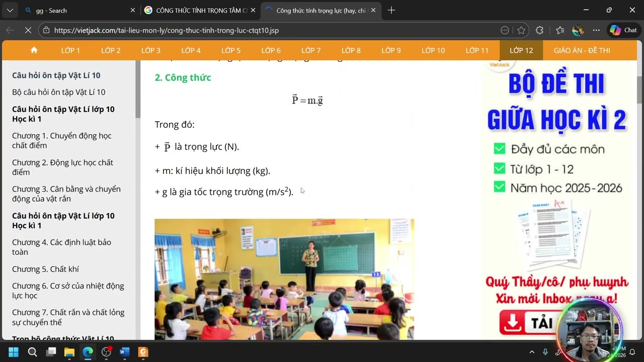
Task: Click the microphone tray icon
Action: (545, 352)
